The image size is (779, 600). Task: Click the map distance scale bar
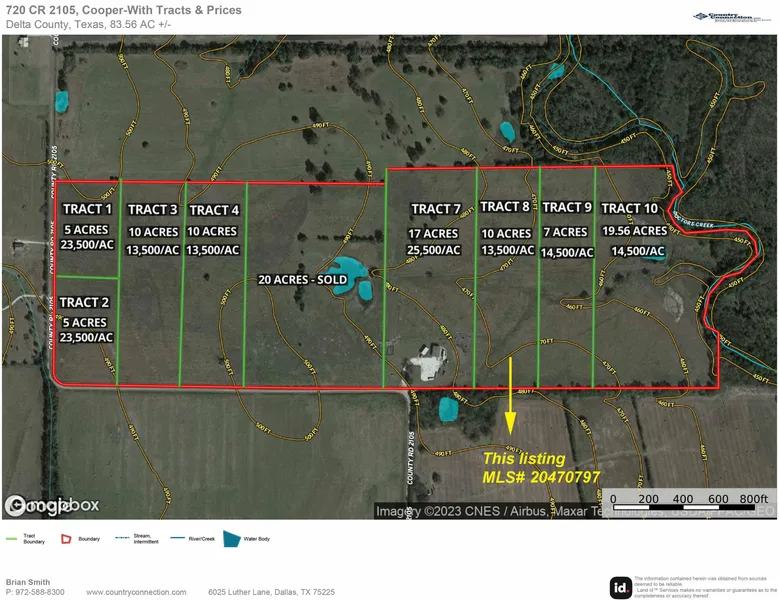tap(692, 498)
